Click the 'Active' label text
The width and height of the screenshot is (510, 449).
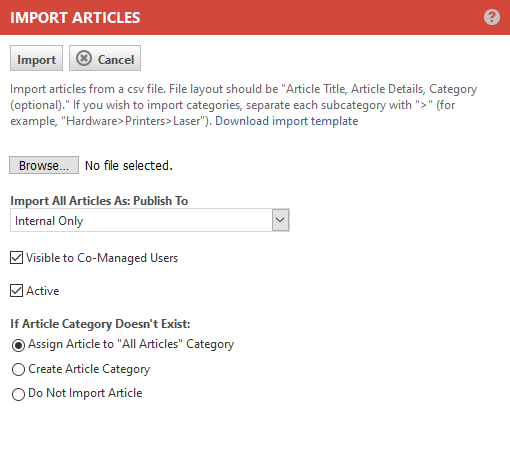coord(43,291)
